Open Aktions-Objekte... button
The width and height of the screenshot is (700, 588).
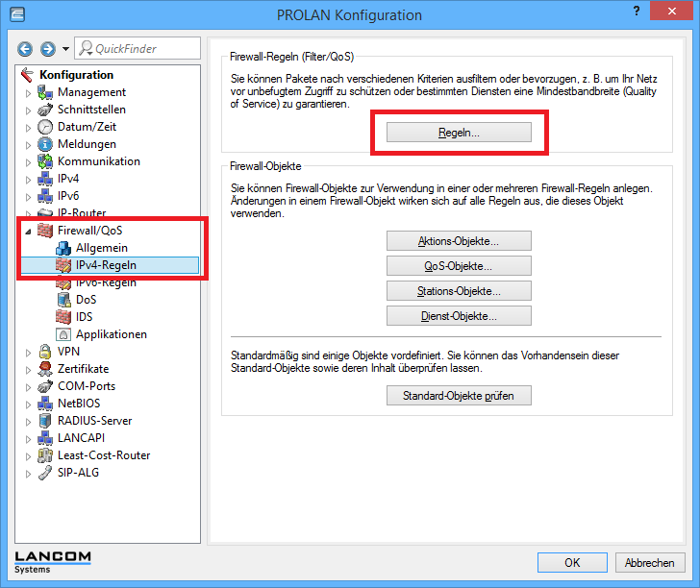(459, 241)
